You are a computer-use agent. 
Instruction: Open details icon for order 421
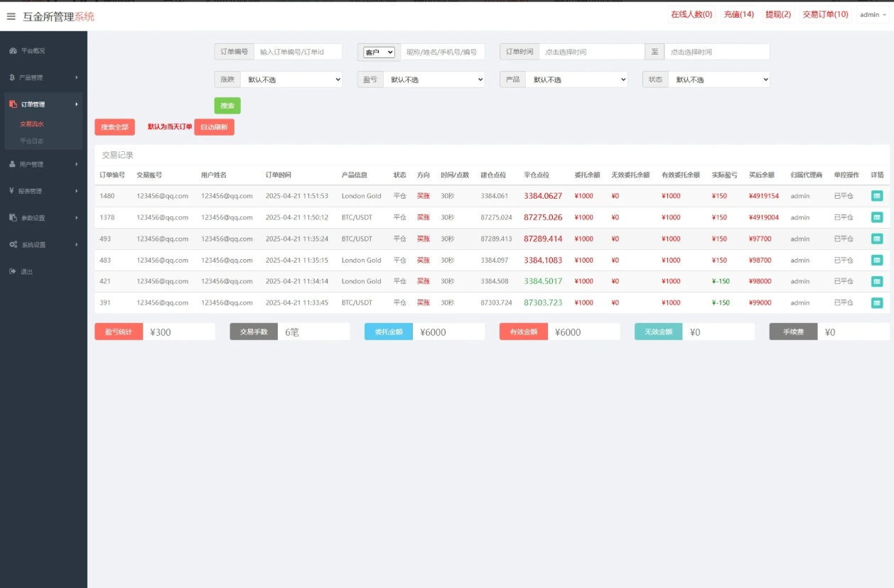point(877,281)
